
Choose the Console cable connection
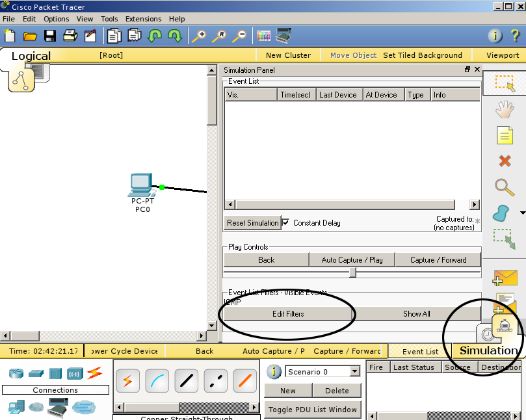tap(157, 381)
